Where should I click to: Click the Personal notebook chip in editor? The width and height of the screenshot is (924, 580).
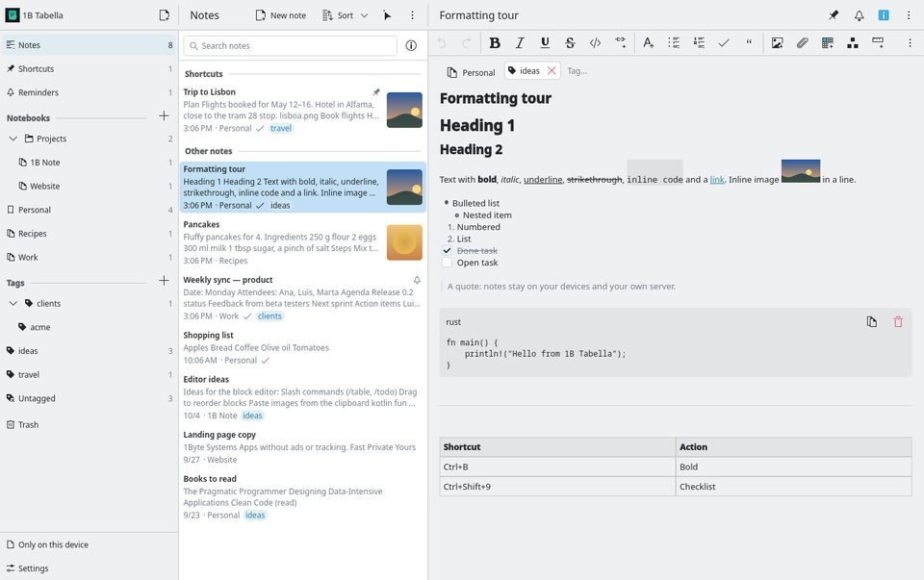tap(471, 72)
